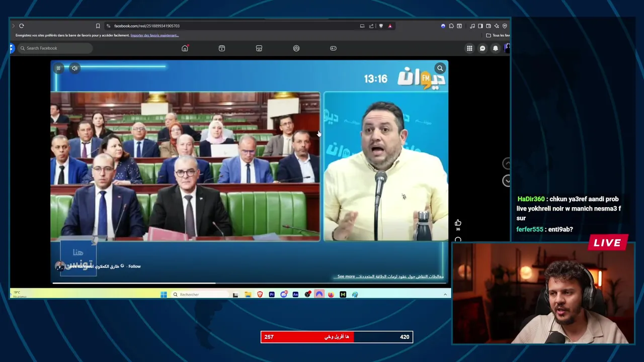Click the Windows taskbar "Rechercher" search box
The height and width of the screenshot is (362, 644).
pyautogui.click(x=199, y=295)
